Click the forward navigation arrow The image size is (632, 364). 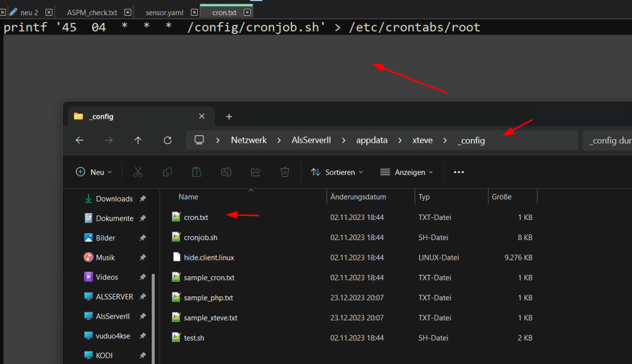click(x=109, y=140)
